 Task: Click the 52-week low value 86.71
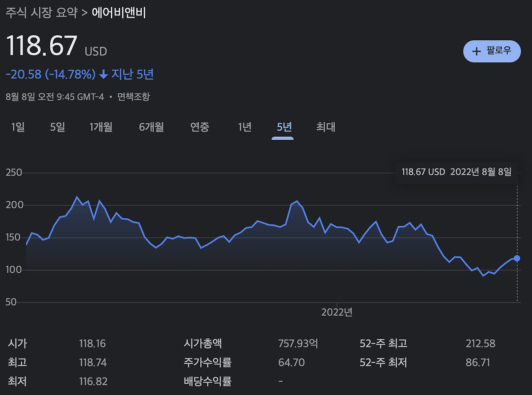pyautogui.click(x=478, y=363)
